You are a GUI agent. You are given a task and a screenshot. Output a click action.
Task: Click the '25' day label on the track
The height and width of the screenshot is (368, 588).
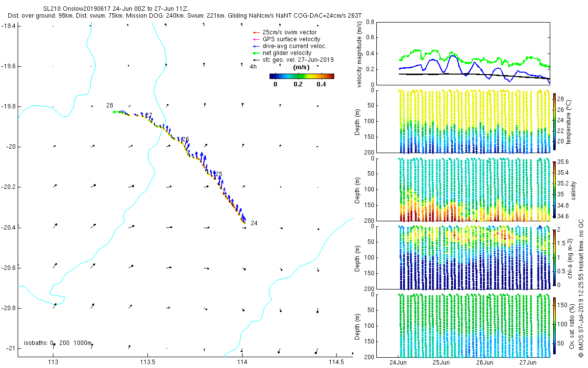(x=219, y=174)
